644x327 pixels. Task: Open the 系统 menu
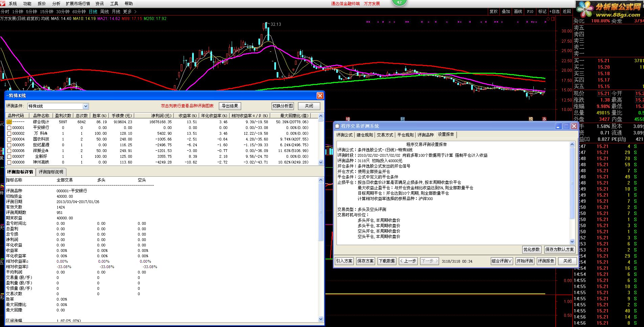13,4
